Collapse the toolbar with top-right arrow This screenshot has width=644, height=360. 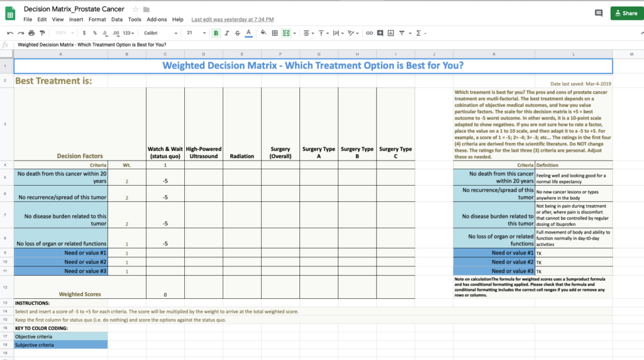(x=641, y=33)
